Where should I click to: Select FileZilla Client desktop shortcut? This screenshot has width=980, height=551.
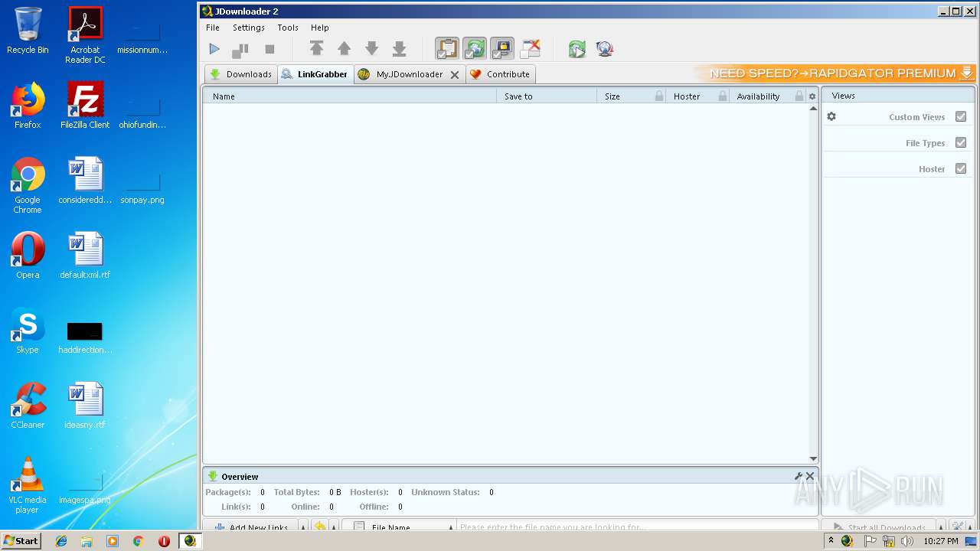pyautogui.click(x=85, y=106)
